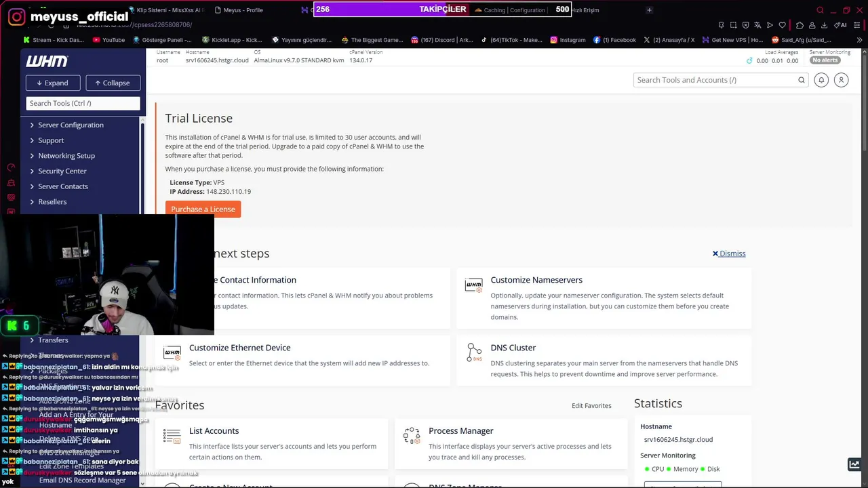Open Email DNS Record Manager in sidebar
Image resolution: width=868 pixels, height=488 pixels.
click(82, 480)
